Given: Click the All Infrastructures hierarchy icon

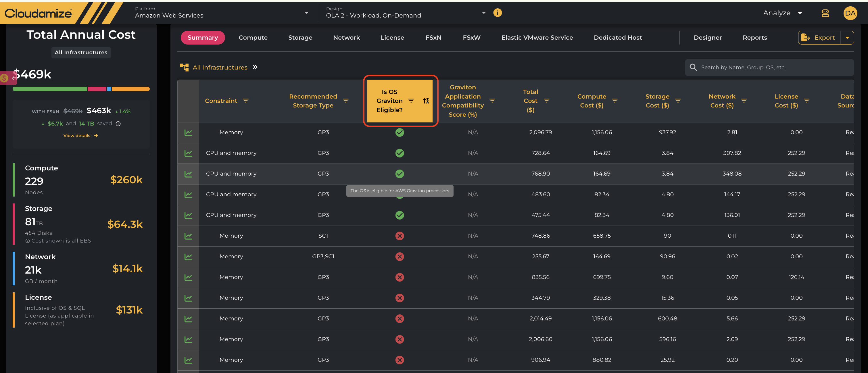Looking at the screenshot, I should point(184,68).
